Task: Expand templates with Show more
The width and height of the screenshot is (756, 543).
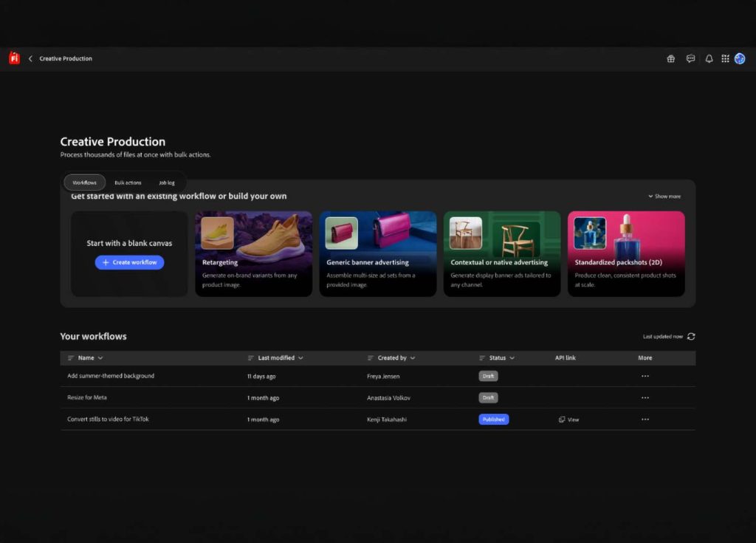Action: click(x=664, y=197)
